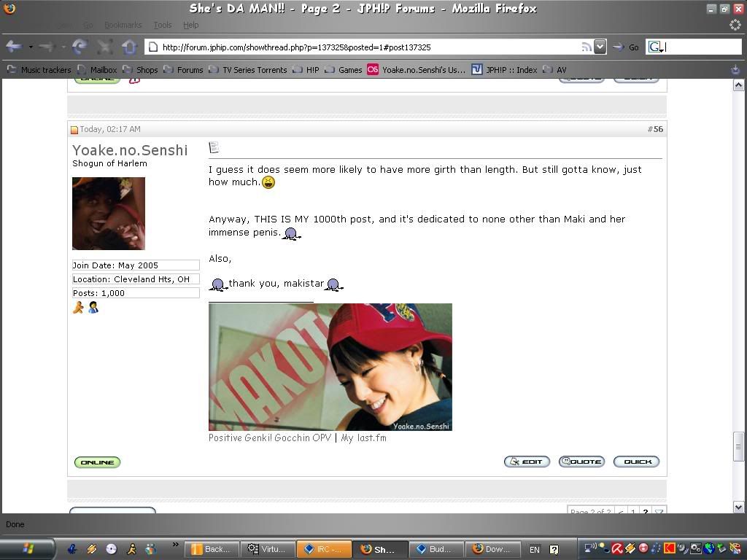Screen dimensions: 747x560
Task: Go back with the Back arrow
Action: point(14,46)
